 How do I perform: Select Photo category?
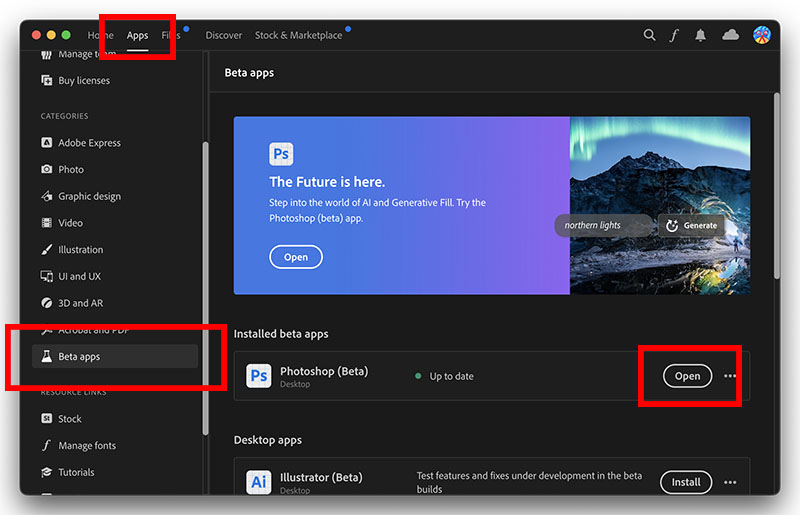pyautogui.click(x=71, y=169)
